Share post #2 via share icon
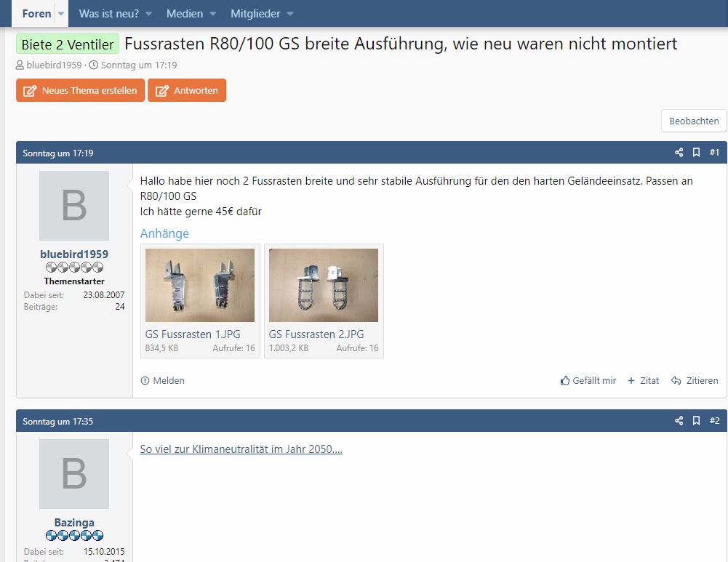Viewport: 728px width, 562px height. (679, 420)
